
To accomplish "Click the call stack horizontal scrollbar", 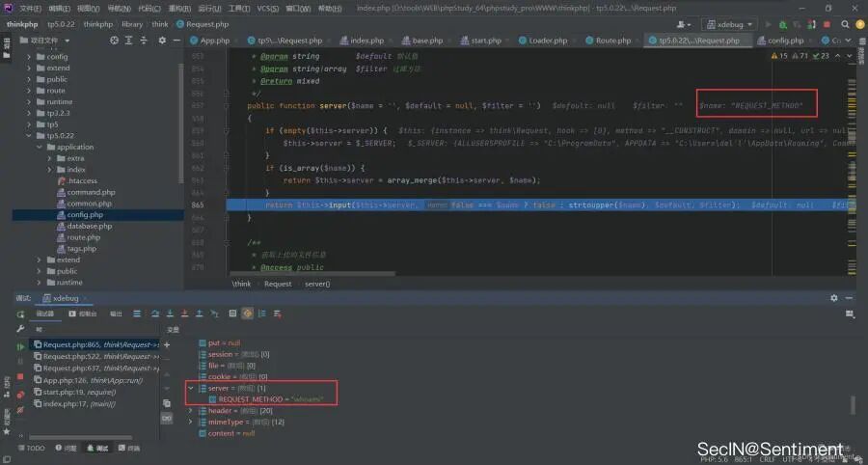I will coord(80,437).
